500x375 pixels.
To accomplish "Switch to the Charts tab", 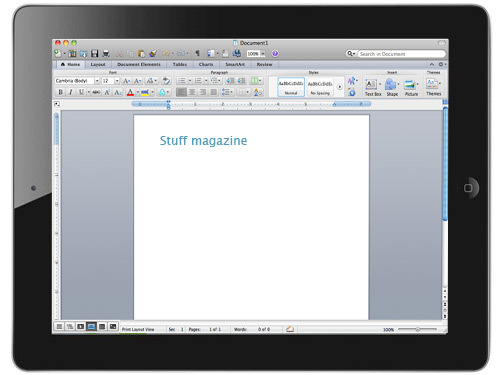I will pos(206,64).
